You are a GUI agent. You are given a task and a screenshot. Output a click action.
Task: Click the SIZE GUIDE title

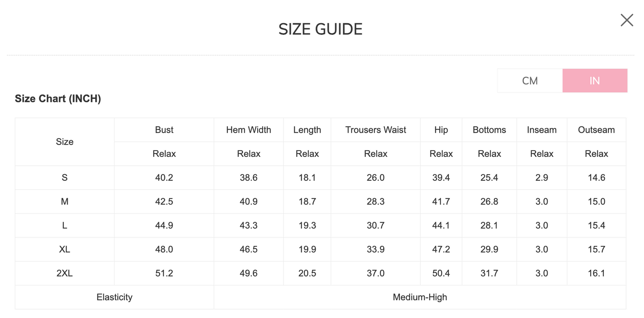(x=320, y=29)
